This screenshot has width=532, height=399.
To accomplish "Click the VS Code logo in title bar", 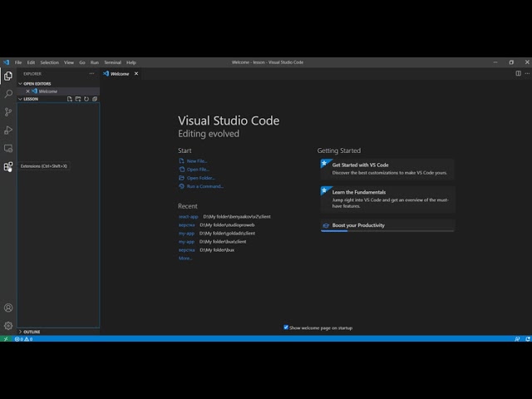I will pyautogui.click(x=6, y=62).
